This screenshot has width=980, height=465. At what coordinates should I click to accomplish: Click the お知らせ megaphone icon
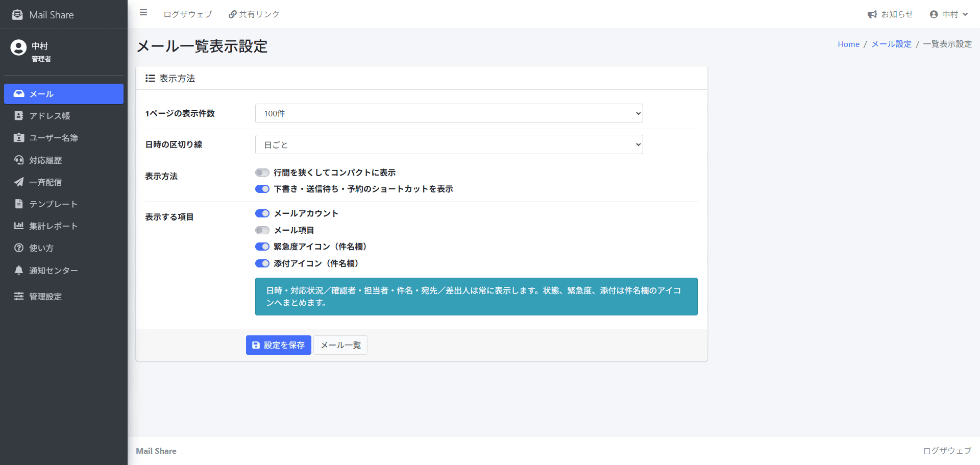pos(872,15)
